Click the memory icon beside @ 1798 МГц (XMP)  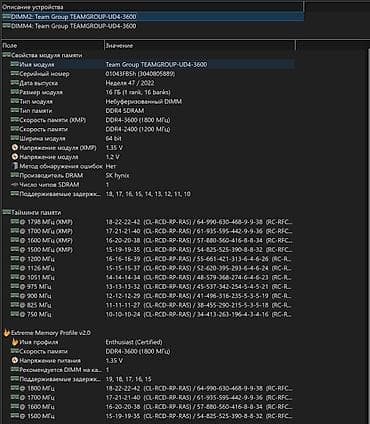click(x=14, y=221)
